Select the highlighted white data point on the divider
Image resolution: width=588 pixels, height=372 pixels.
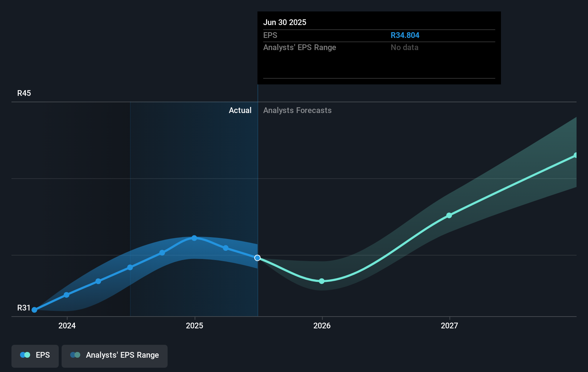pos(257,258)
